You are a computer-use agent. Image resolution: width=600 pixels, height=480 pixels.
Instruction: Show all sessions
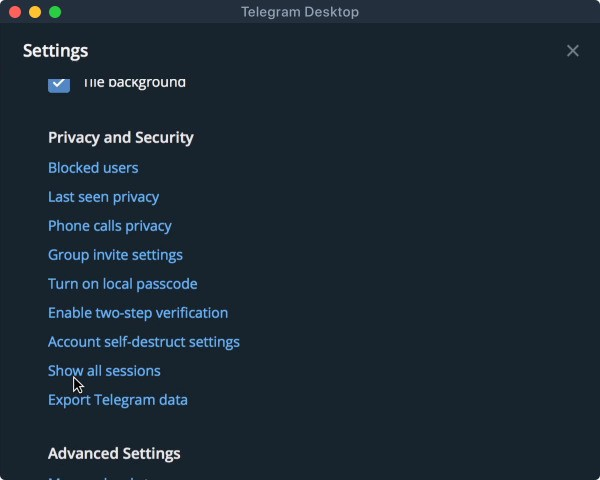pyautogui.click(x=104, y=371)
